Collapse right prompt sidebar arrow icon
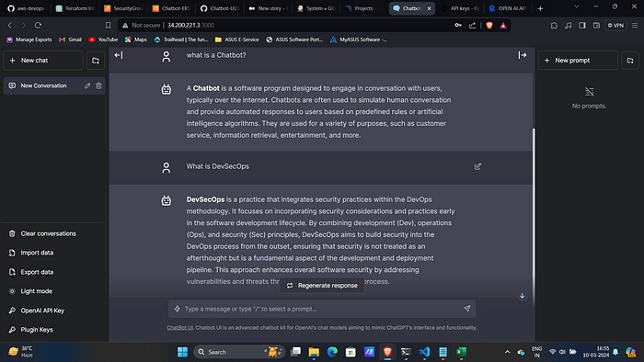The width and height of the screenshot is (644, 362). [x=522, y=55]
